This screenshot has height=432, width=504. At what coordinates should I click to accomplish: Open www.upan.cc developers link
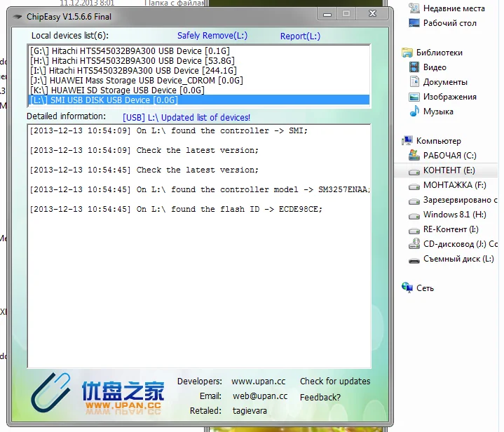(x=259, y=382)
